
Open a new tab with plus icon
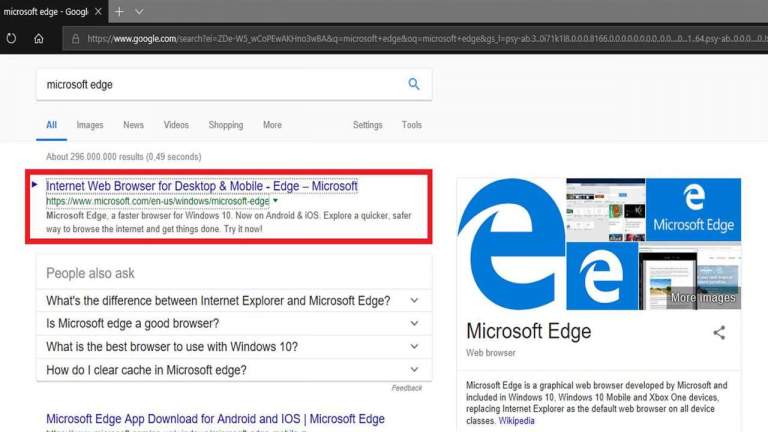click(x=119, y=11)
